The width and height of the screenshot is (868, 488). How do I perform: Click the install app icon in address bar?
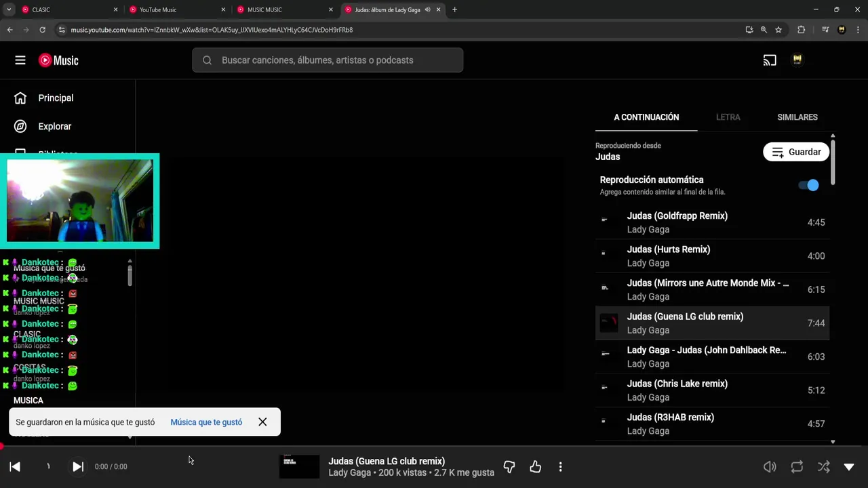tap(749, 30)
